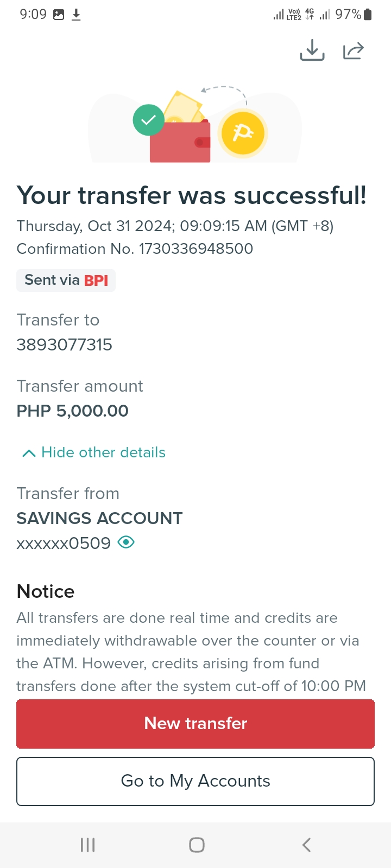Tap the green success checkmark
Image resolution: width=391 pixels, height=868 pixels.
pyautogui.click(x=148, y=120)
